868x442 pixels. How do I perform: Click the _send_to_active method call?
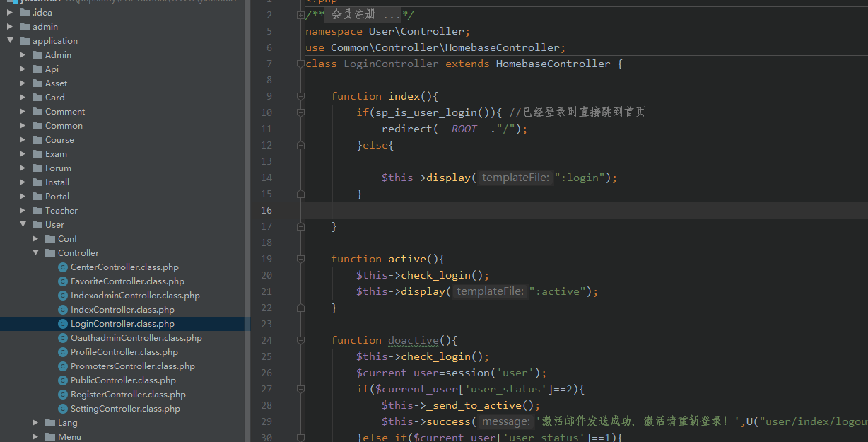476,405
